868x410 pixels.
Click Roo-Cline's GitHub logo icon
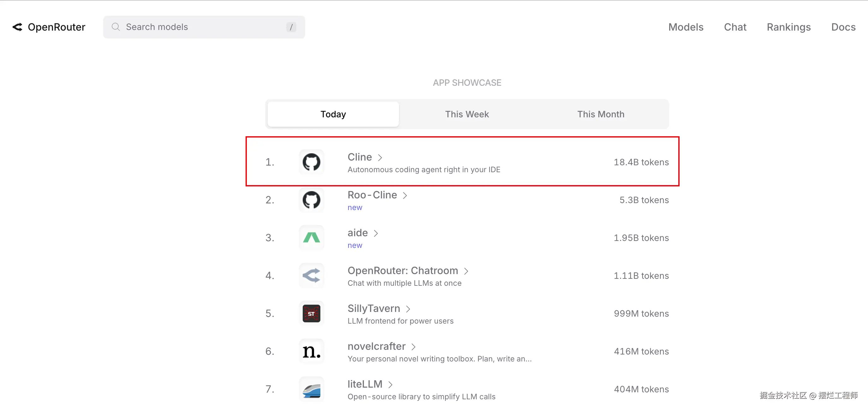311,200
